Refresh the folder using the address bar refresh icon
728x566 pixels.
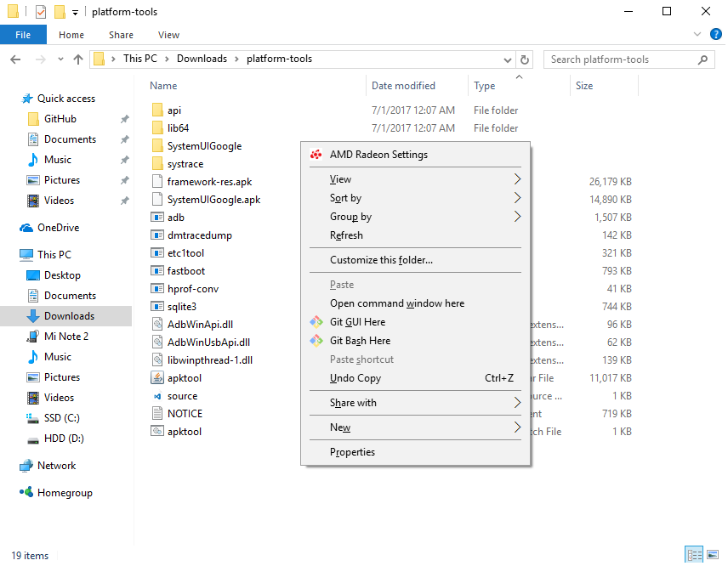[x=526, y=59]
